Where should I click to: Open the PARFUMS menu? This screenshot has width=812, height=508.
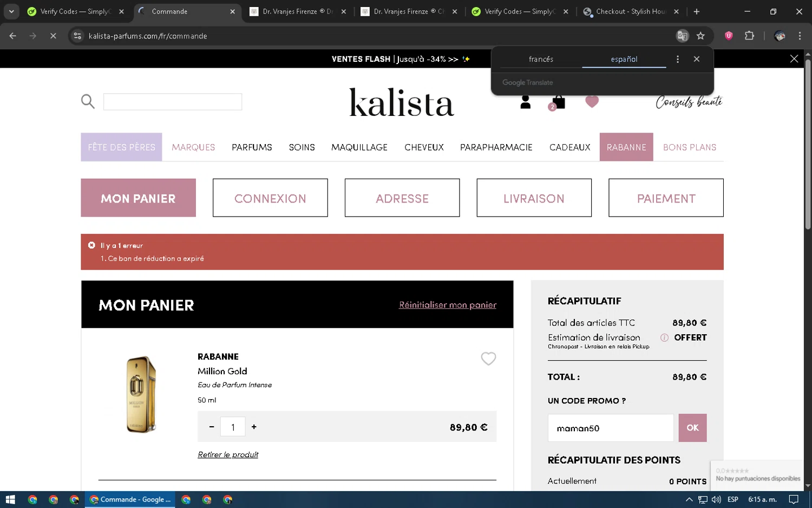(252, 147)
